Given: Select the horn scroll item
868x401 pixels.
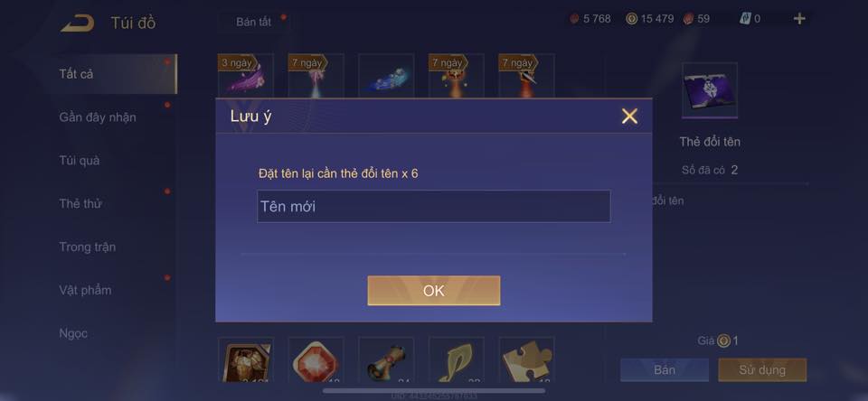Looking at the screenshot, I should coord(386,359).
